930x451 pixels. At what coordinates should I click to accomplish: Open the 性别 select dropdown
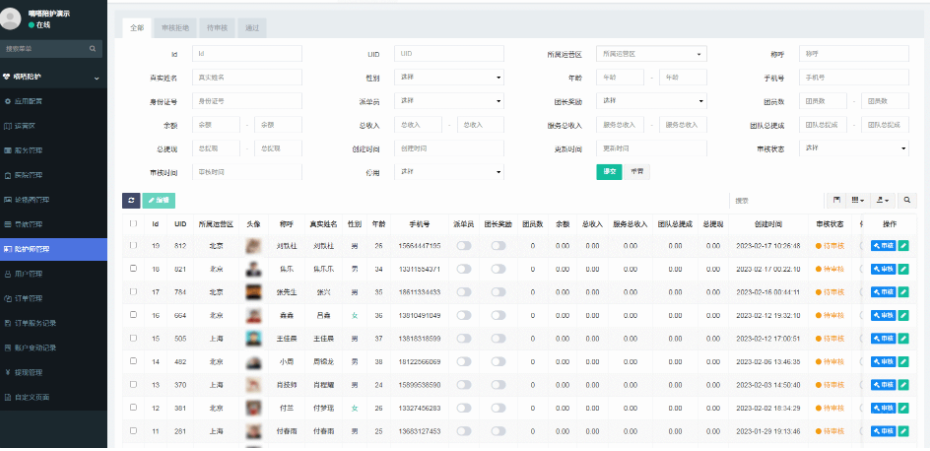click(449, 77)
